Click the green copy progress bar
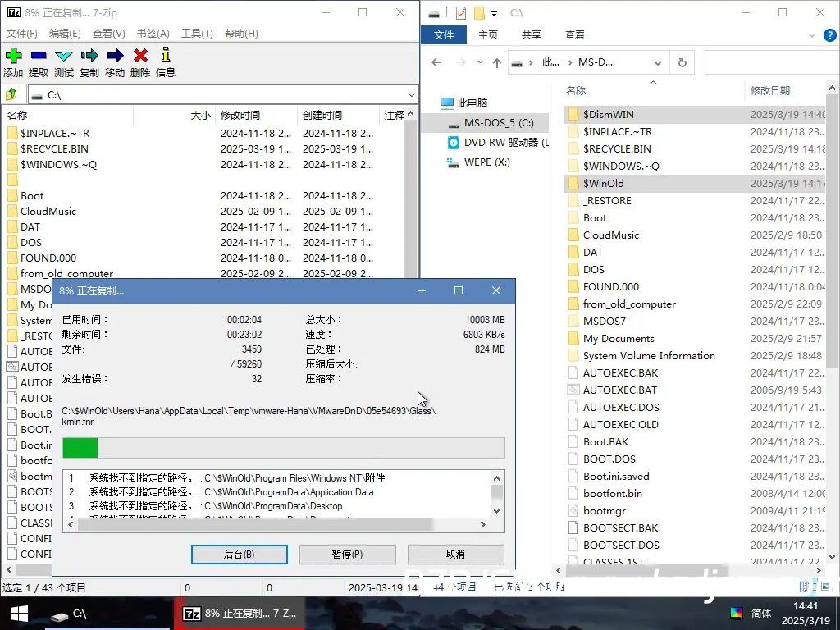The width and height of the screenshot is (840, 630). pyautogui.click(x=80, y=448)
